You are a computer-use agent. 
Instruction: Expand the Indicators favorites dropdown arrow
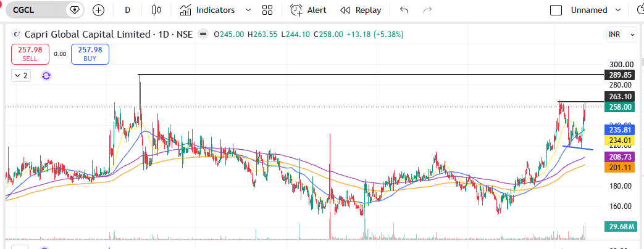coord(248,10)
